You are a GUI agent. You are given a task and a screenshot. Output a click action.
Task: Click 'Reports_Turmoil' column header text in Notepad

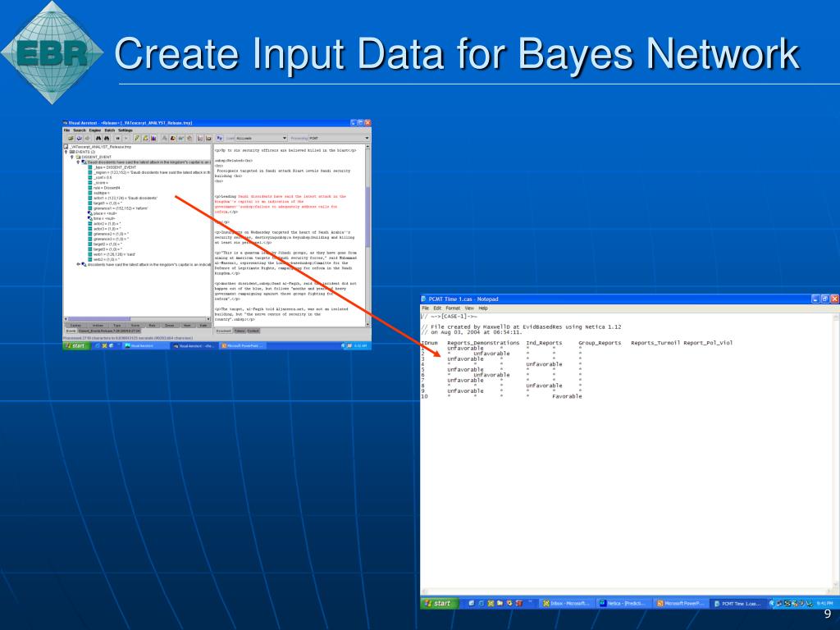tap(655, 343)
